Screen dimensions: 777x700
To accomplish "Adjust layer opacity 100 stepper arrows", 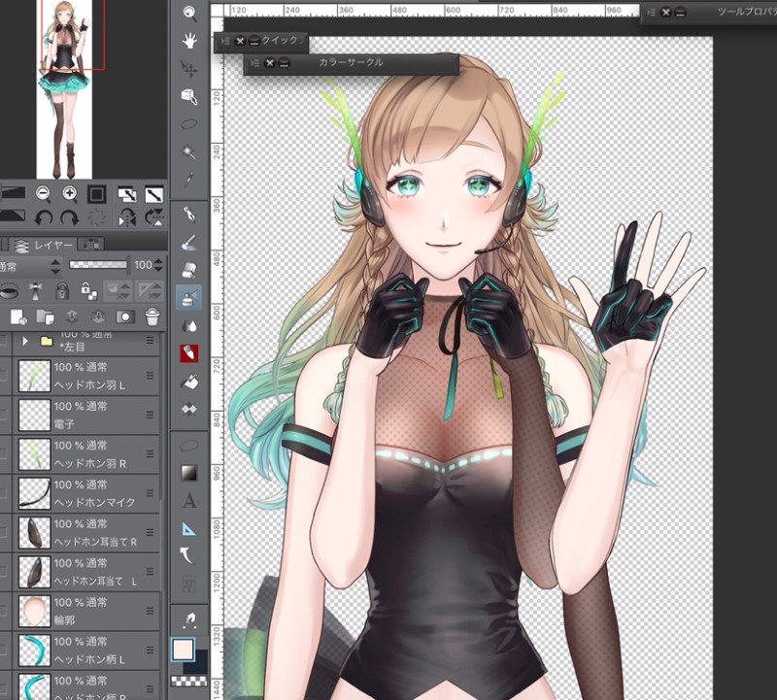I will point(158,265).
